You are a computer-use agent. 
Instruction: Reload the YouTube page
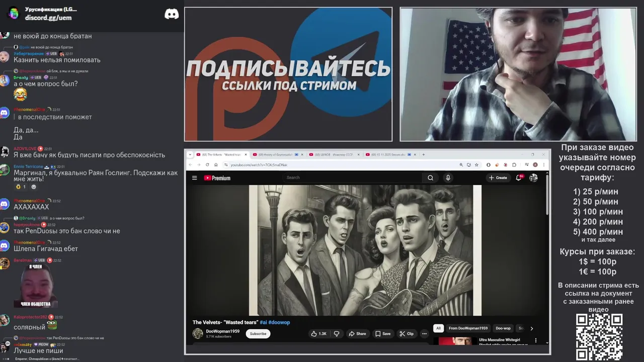click(x=207, y=164)
